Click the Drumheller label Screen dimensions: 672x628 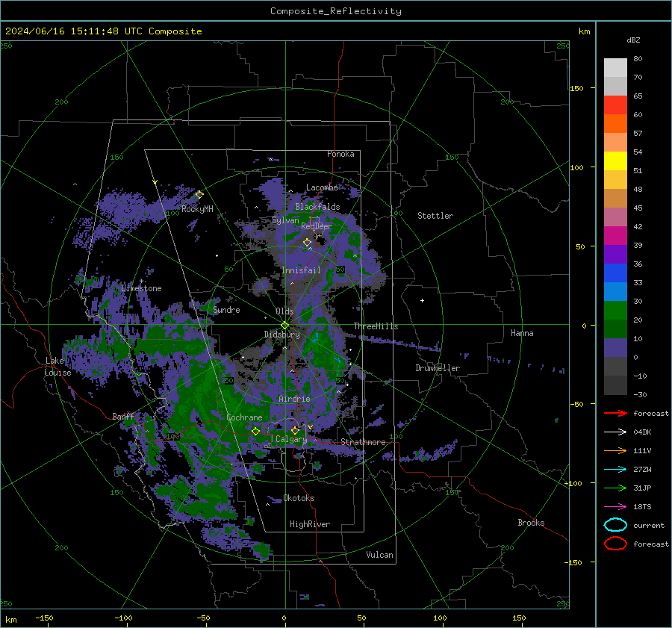click(x=438, y=368)
